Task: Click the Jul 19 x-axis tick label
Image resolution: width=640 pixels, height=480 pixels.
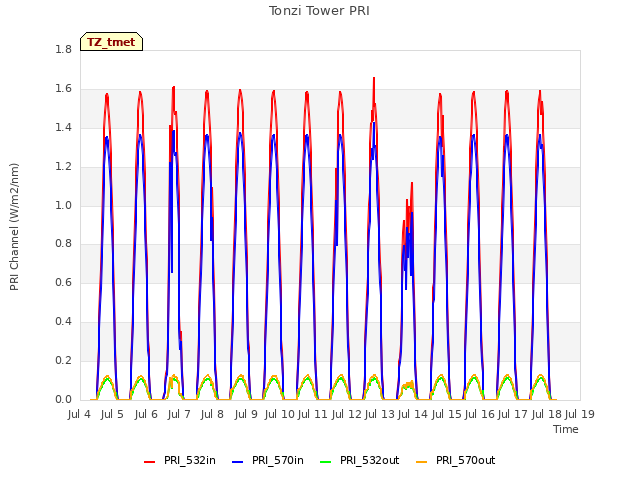Action: tap(580, 414)
